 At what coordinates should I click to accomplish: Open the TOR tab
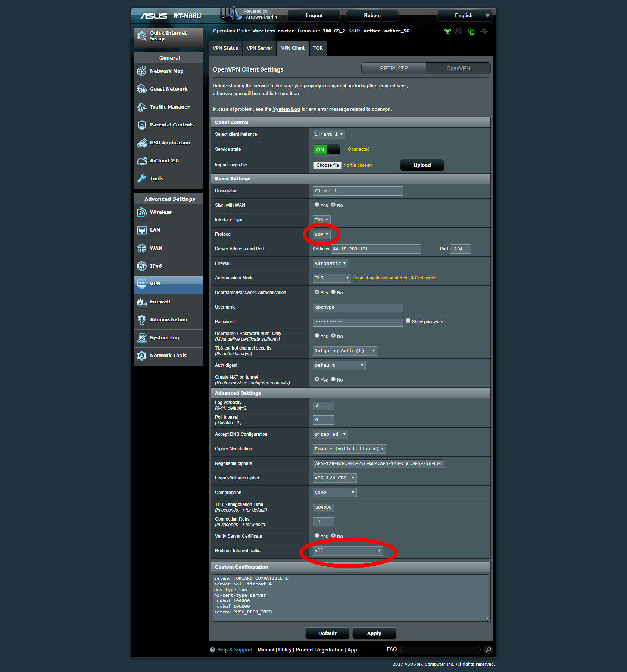click(x=318, y=48)
